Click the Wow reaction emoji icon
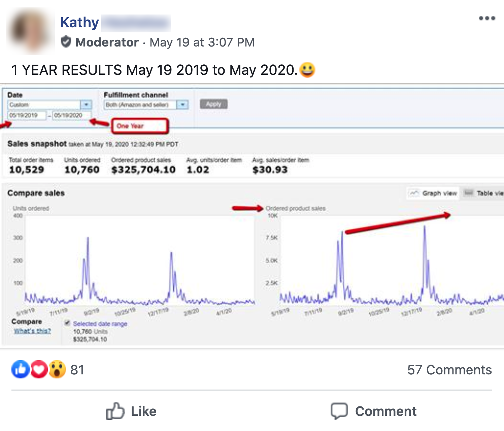 [57, 369]
